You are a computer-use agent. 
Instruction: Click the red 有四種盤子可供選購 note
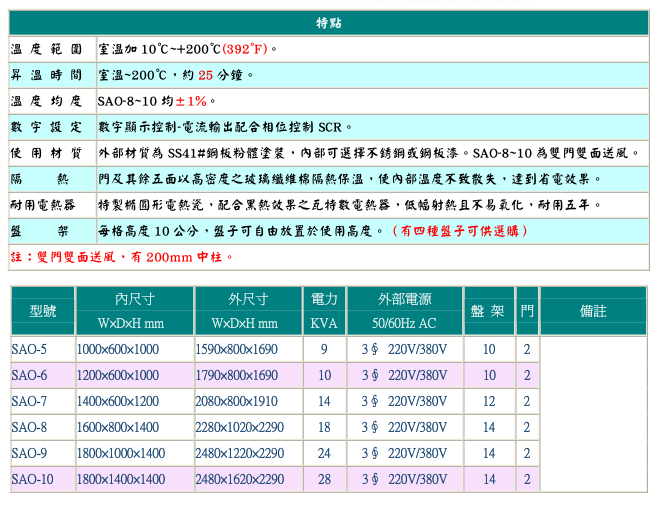(460, 231)
